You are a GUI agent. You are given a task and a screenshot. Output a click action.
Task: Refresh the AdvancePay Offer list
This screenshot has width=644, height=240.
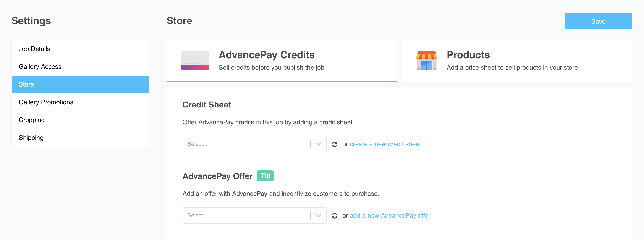(335, 215)
